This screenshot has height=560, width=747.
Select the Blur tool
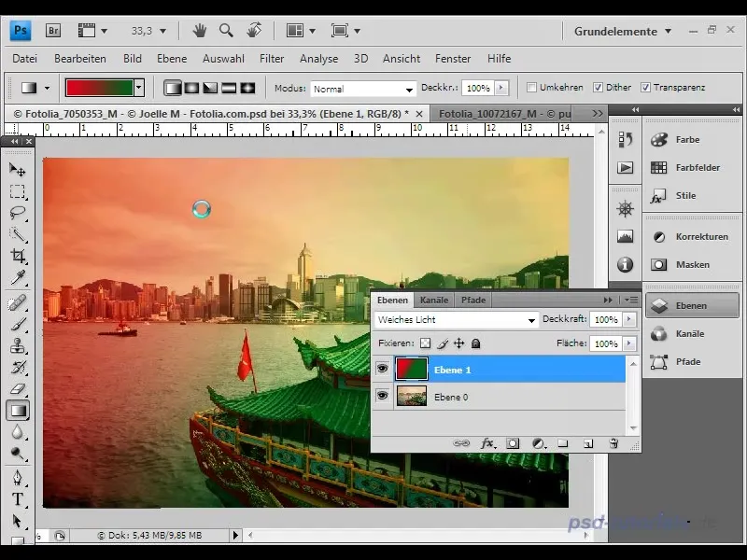point(18,432)
